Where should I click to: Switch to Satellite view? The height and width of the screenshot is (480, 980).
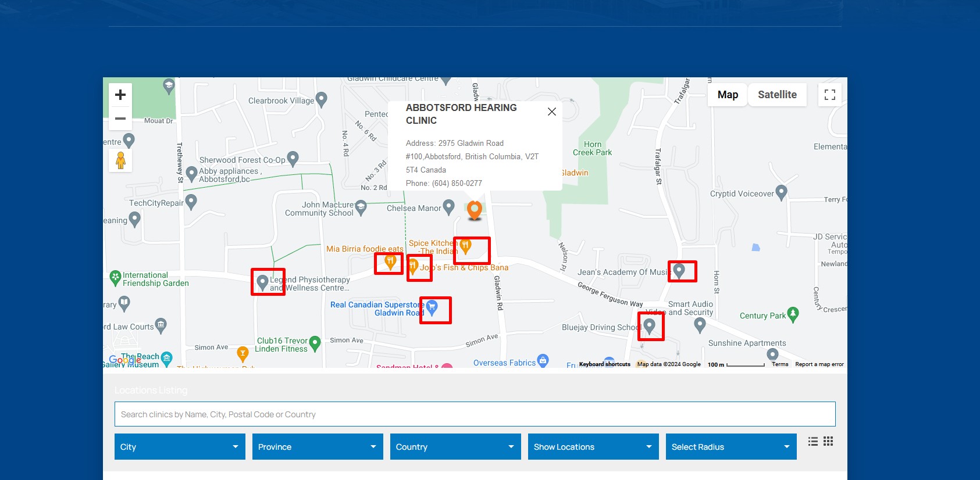pos(777,95)
